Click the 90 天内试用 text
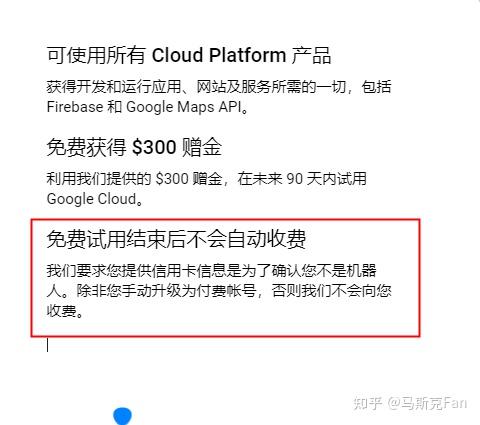This screenshot has width=480, height=425. 326,179
